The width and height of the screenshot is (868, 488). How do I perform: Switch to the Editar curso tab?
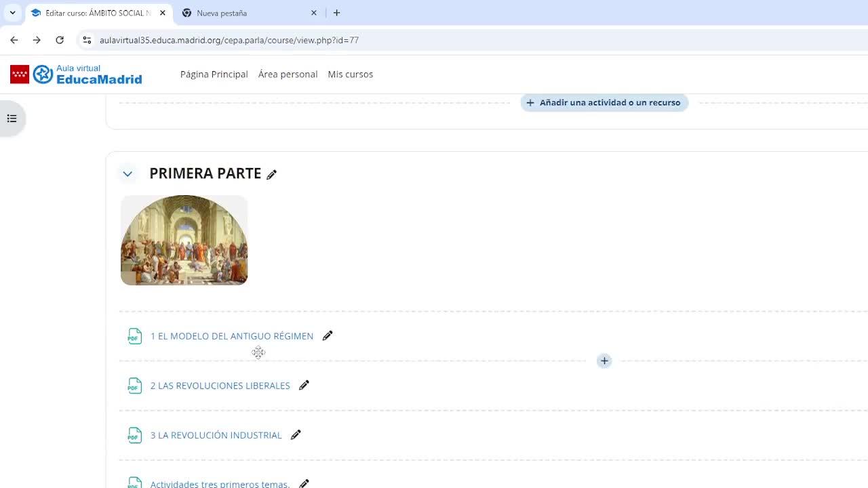[98, 13]
